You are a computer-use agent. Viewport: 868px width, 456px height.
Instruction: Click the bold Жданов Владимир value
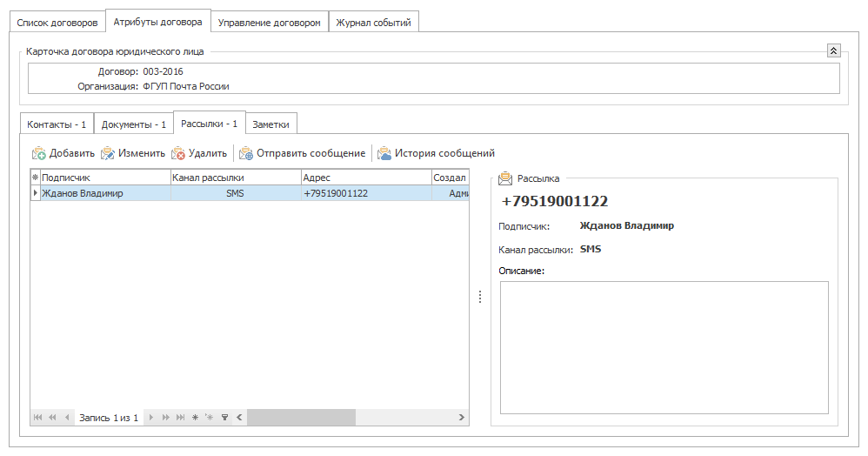pyautogui.click(x=626, y=225)
